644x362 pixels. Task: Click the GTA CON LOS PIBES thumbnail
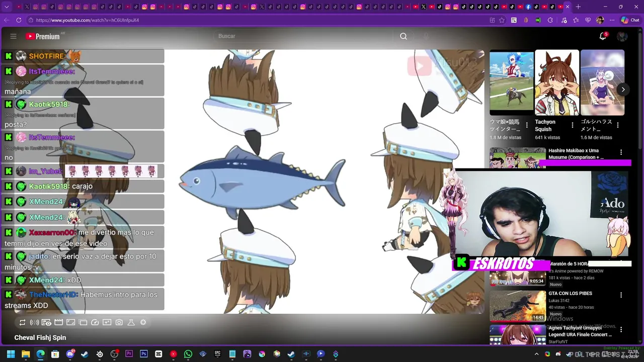(x=518, y=306)
